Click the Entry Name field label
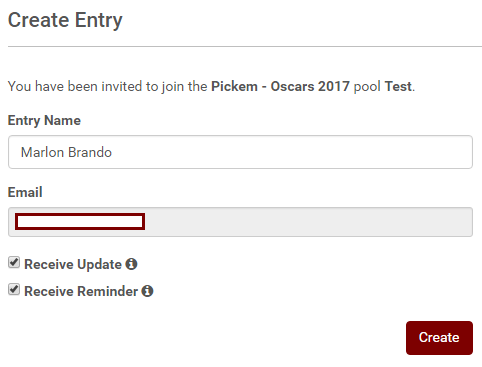482x367 pixels. pos(44,120)
